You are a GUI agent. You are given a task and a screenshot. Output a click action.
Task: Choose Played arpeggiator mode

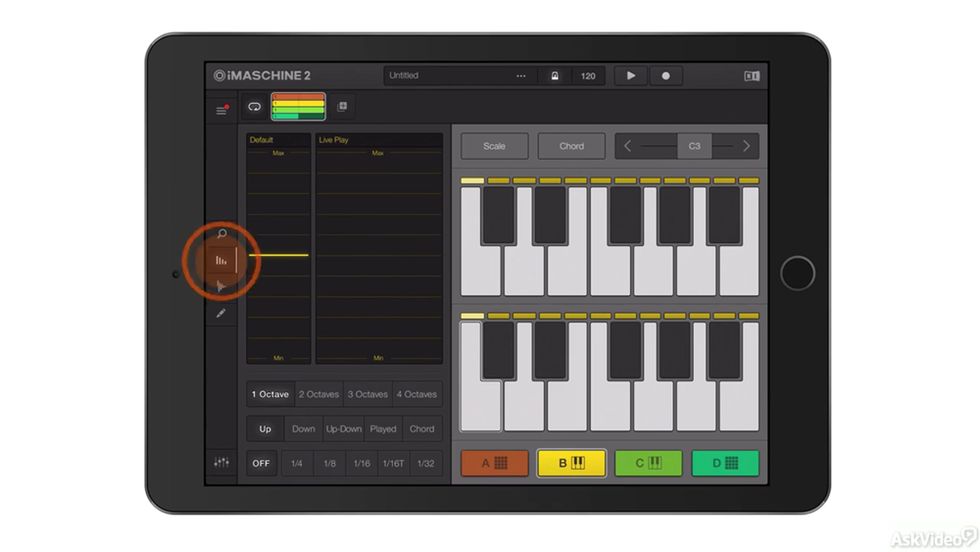(383, 428)
